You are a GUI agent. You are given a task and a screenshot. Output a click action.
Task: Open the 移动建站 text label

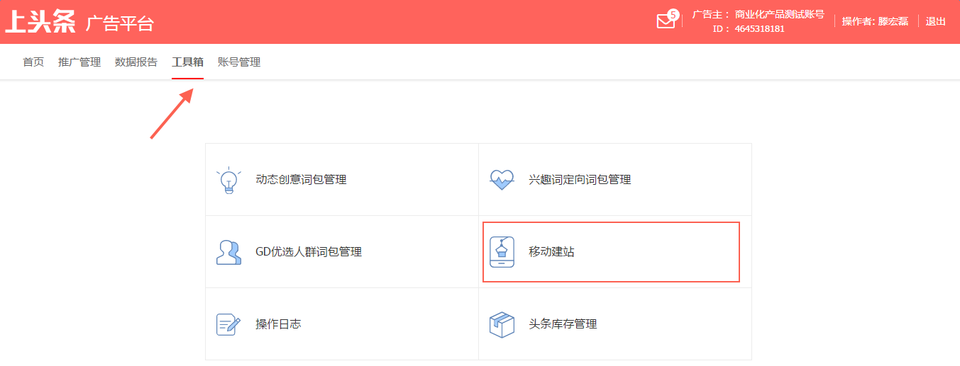point(552,252)
